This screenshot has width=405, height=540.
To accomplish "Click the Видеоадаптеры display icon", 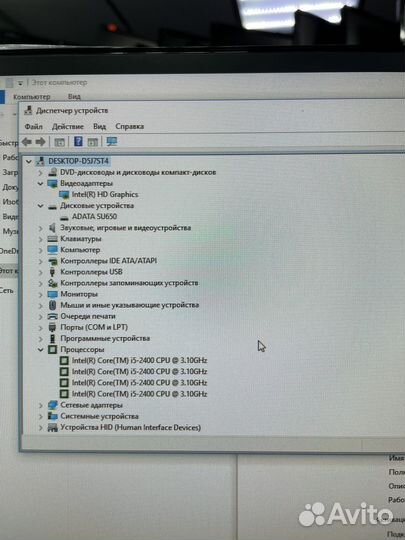I will 52,184.
